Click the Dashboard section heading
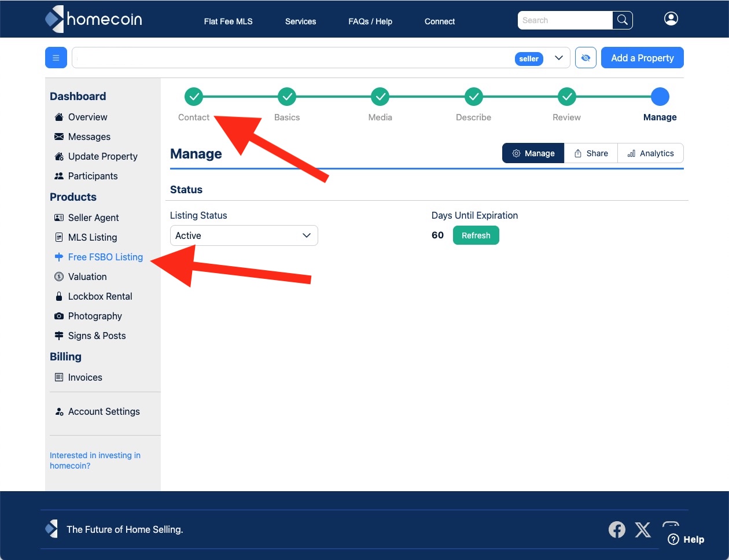Image resolution: width=729 pixels, height=560 pixels. (x=78, y=96)
